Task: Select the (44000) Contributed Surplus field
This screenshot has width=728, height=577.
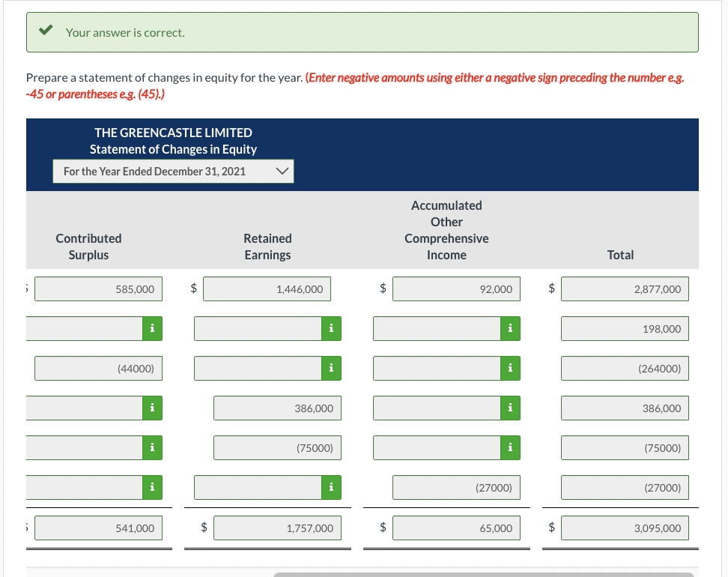Action: (98, 369)
